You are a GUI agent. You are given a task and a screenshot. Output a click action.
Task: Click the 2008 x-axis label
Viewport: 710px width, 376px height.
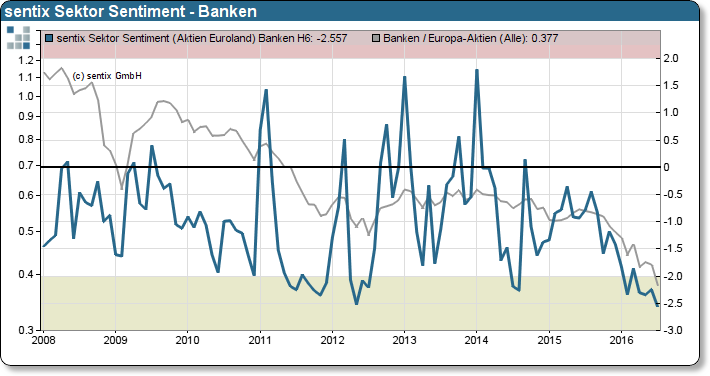click(43, 340)
